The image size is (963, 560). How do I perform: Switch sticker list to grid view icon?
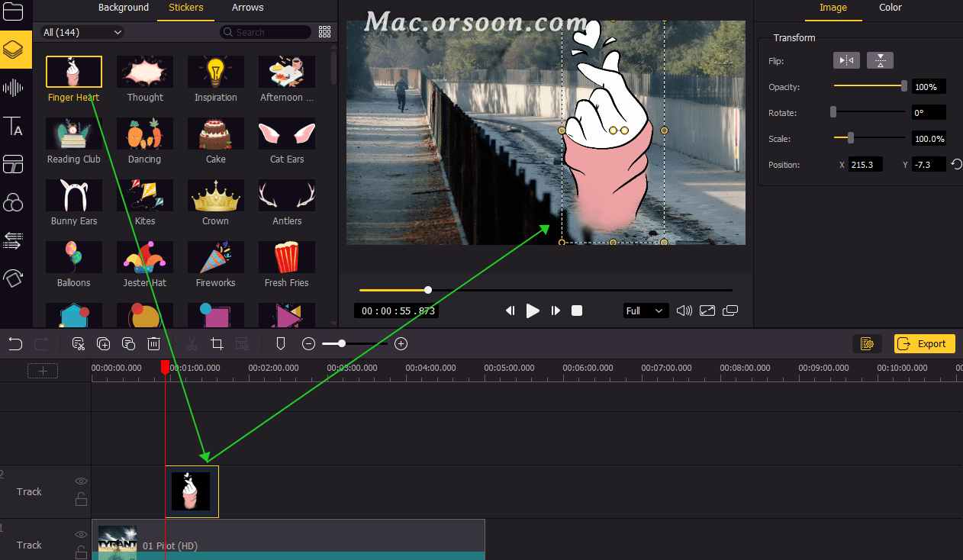(x=324, y=32)
